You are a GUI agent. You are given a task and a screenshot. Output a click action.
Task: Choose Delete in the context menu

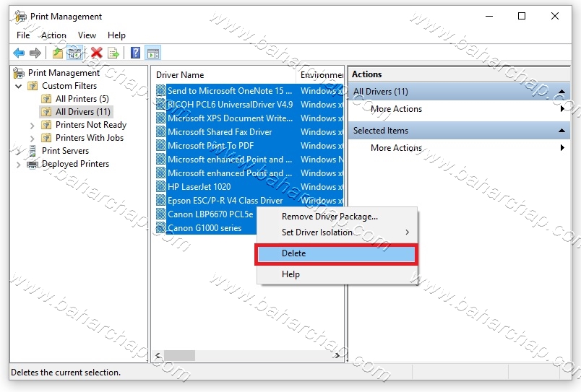pos(337,253)
